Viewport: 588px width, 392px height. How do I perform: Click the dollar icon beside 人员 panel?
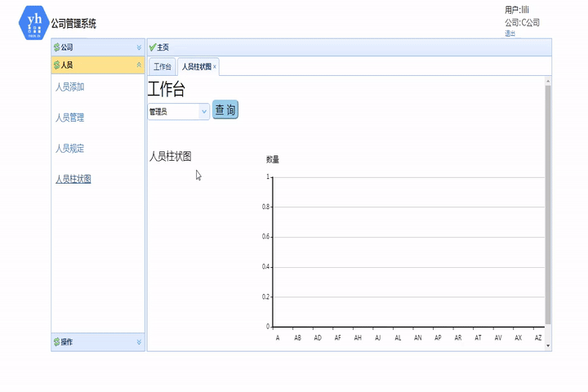56,65
